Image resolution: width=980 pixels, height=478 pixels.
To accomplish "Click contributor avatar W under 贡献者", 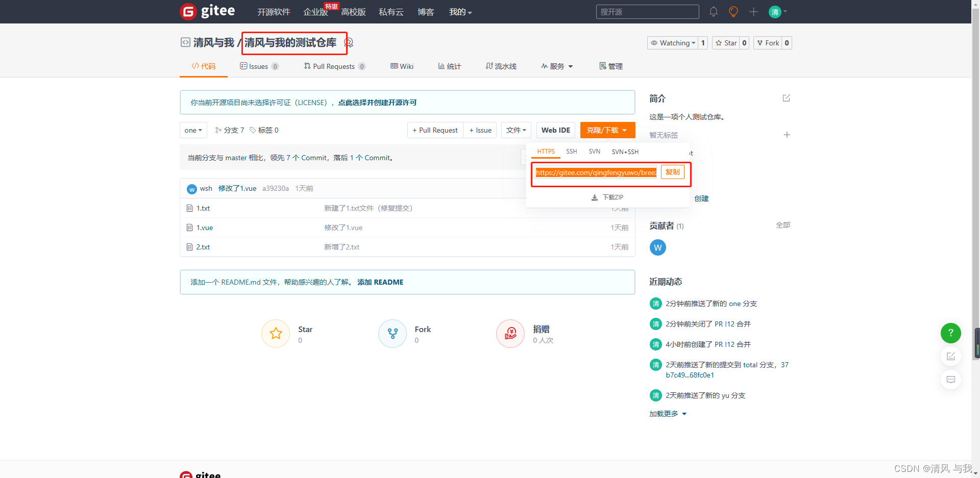I will coord(657,247).
